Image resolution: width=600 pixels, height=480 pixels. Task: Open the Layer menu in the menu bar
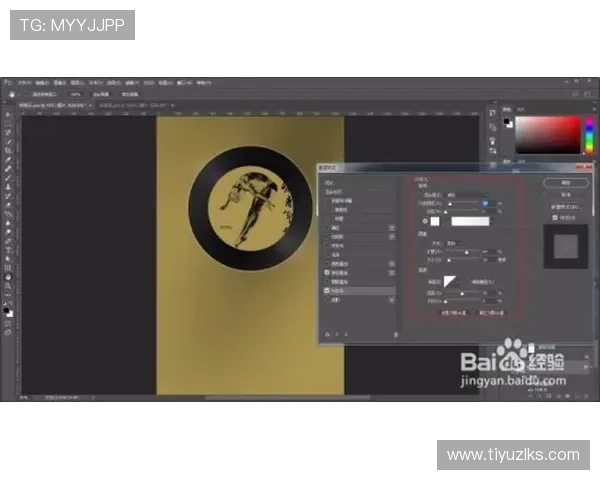click(x=77, y=83)
